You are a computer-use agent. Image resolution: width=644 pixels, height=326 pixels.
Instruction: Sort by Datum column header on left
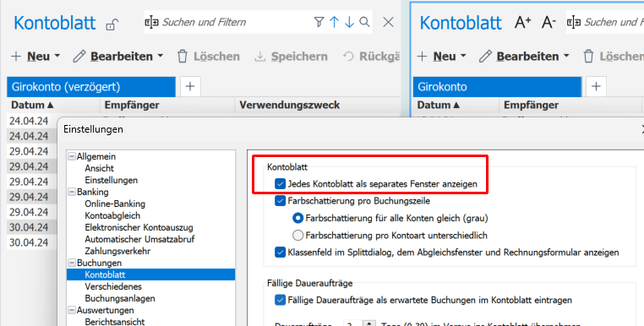(32, 105)
